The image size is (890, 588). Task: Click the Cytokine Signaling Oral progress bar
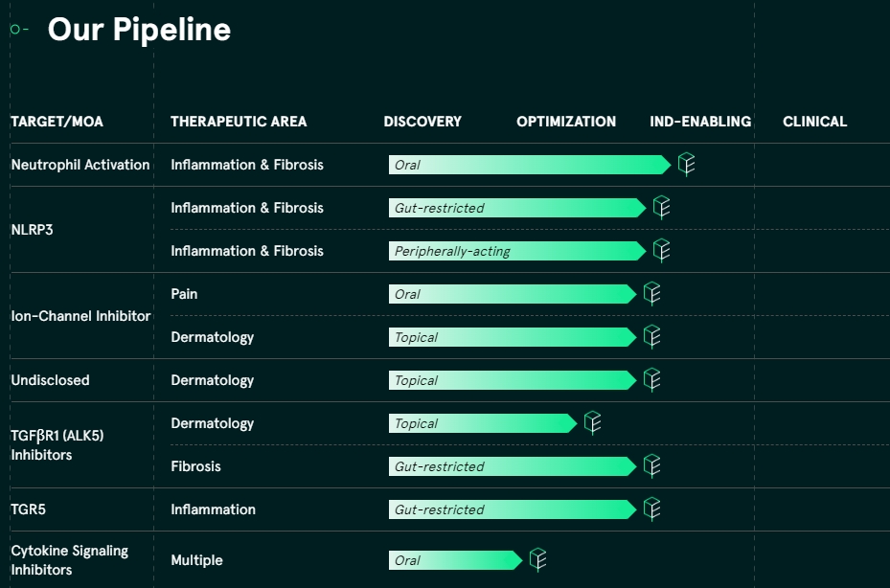(x=455, y=560)
